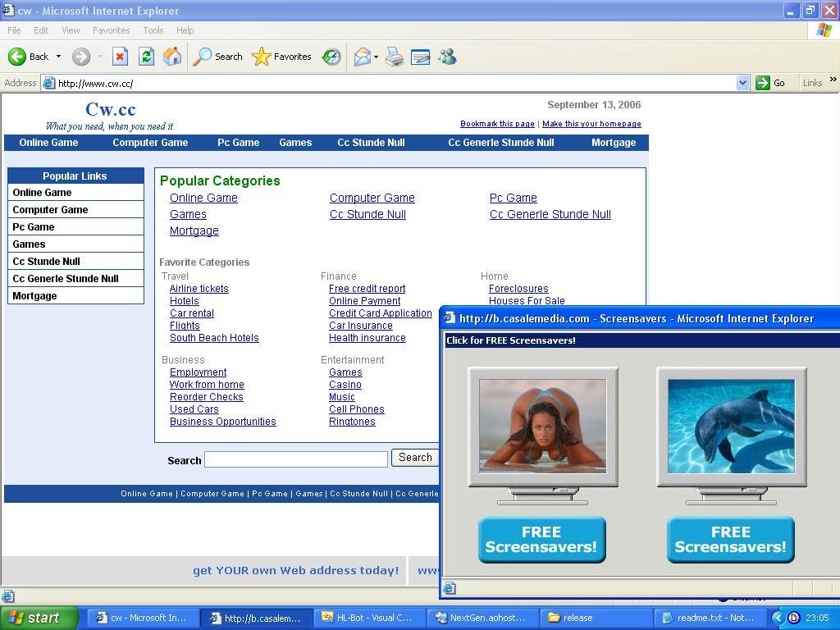Open the Mail toolbar icon
Viewport: 840px width, 630px height.
pos(362,57)
